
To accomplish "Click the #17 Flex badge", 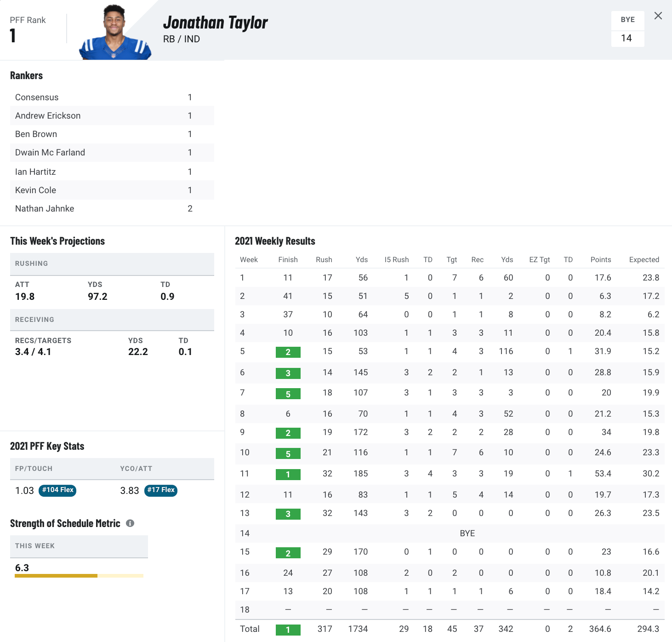I will (x=161, y=490).
